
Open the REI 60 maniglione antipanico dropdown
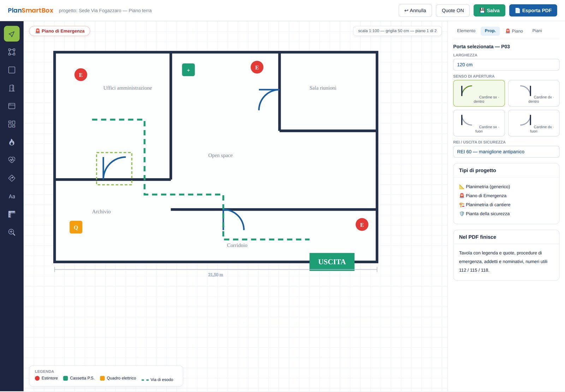(506, 152)
